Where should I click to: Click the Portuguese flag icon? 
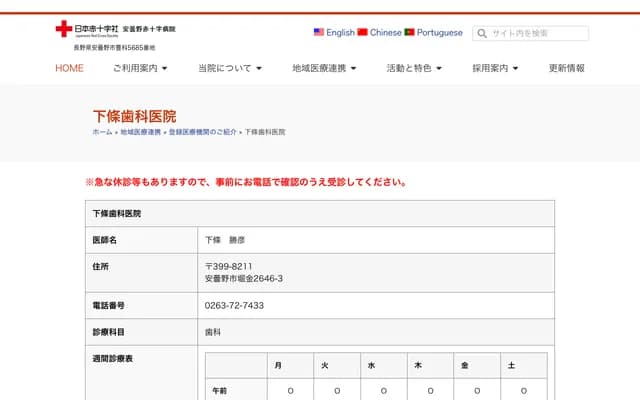click(410, 32)
